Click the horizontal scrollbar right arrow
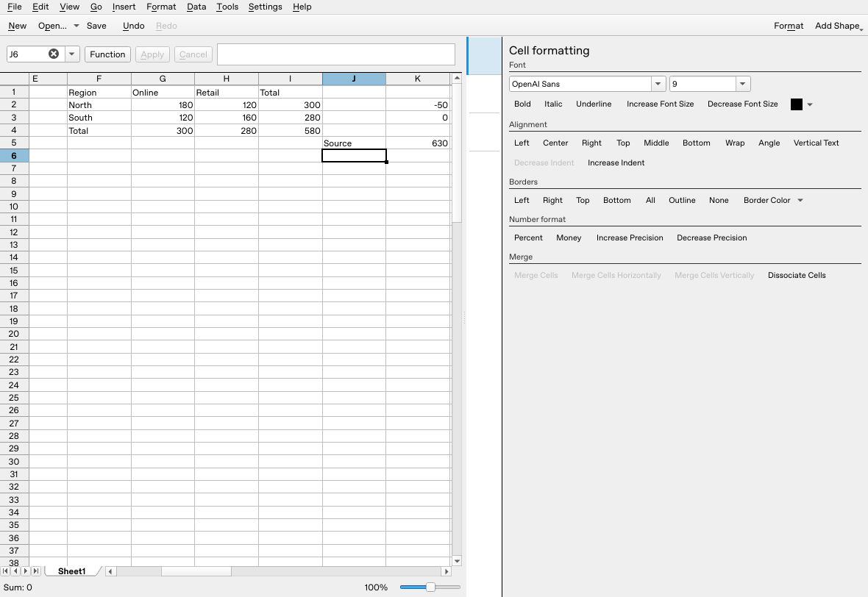The width and height of the screenshot is (868, 597). (447, 571)
